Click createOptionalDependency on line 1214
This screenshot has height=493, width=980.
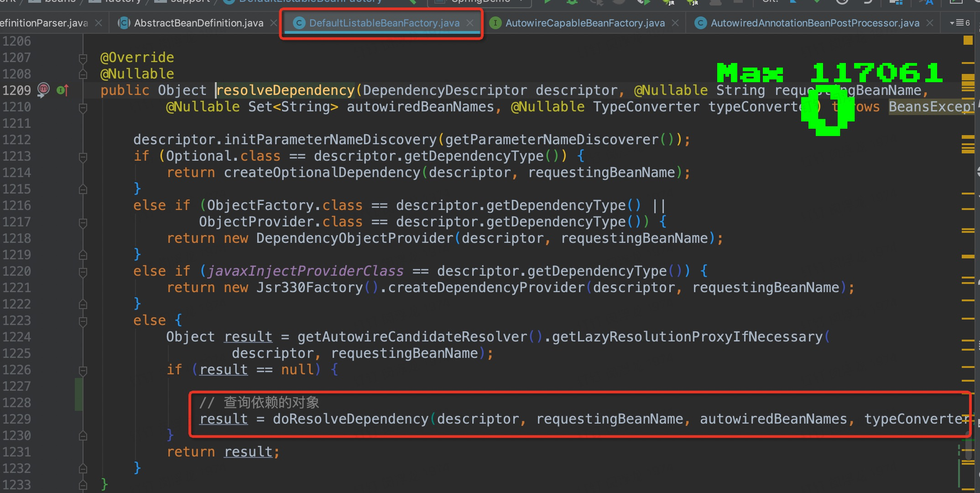click(x=322, y=173)
